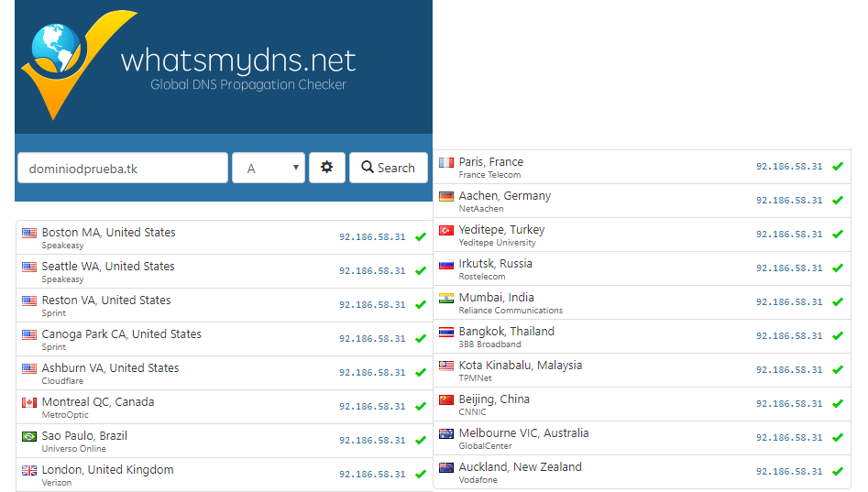Click the green checkmark for Aachen, Germany
868x492 pixels.
tap(837, 201)
